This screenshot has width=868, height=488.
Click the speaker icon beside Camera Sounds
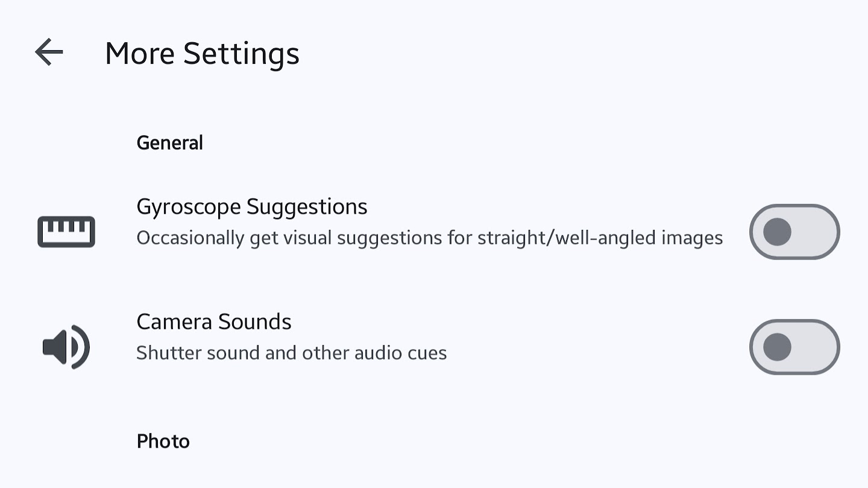66,347
